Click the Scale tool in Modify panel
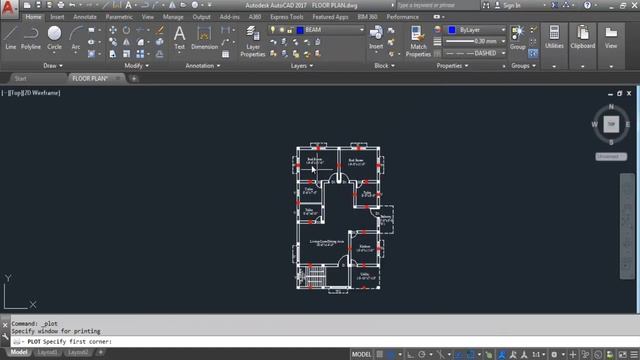Image resolution: width=640 pixels, height=360 pixels. point(127,54)
